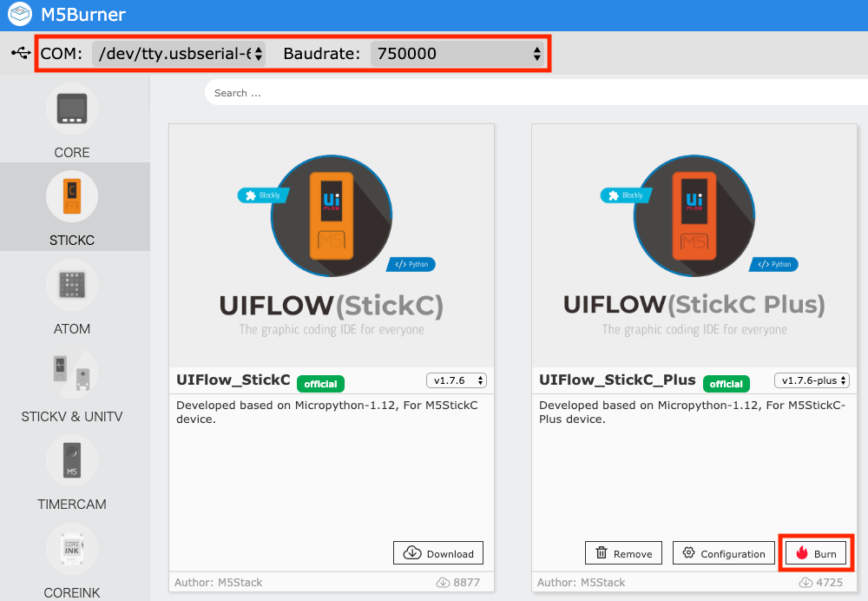
Task: Click the ATOM label in the sidebar
Action: click(72, 329)
